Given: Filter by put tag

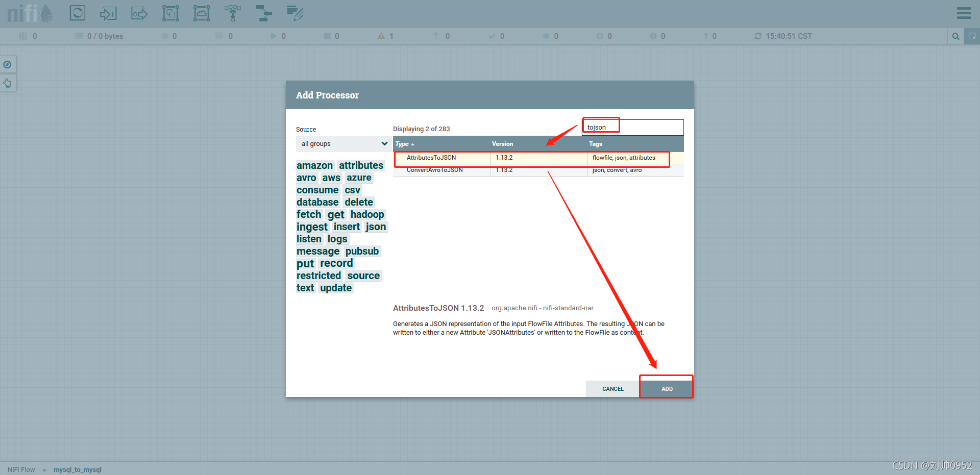Looking at the screenshot, I should 305,263.
